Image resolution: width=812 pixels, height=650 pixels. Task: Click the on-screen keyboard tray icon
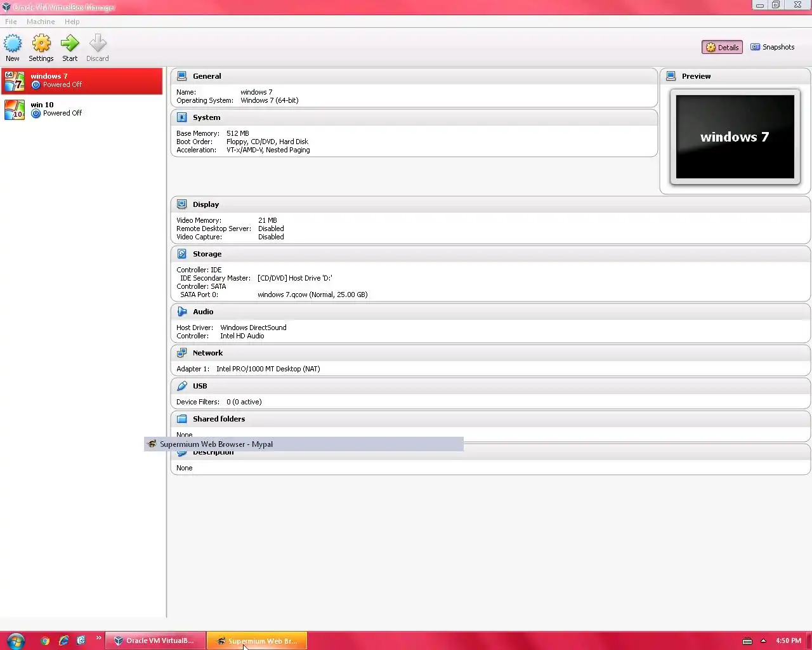point(747,641)
